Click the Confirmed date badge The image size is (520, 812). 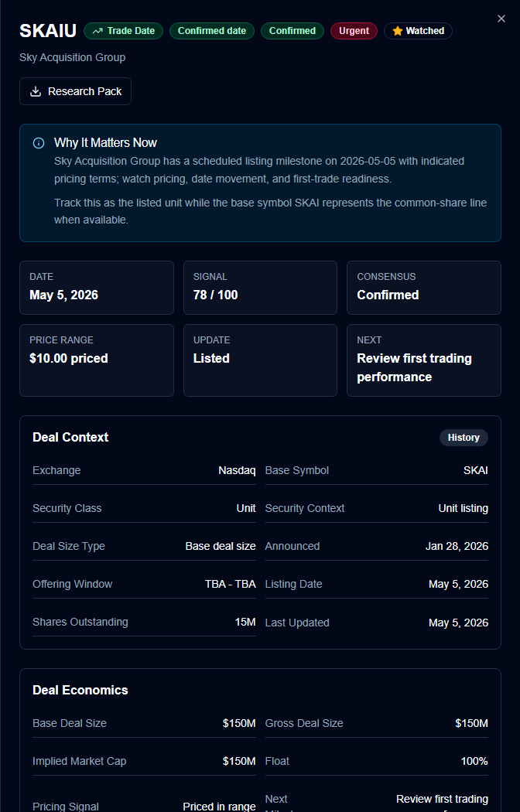[212, 31]
